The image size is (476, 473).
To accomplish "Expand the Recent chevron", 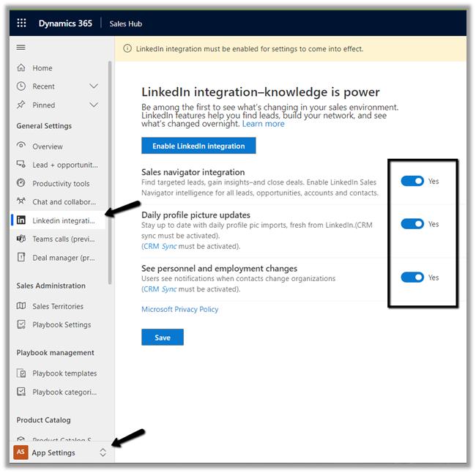I will click(94, 86).
